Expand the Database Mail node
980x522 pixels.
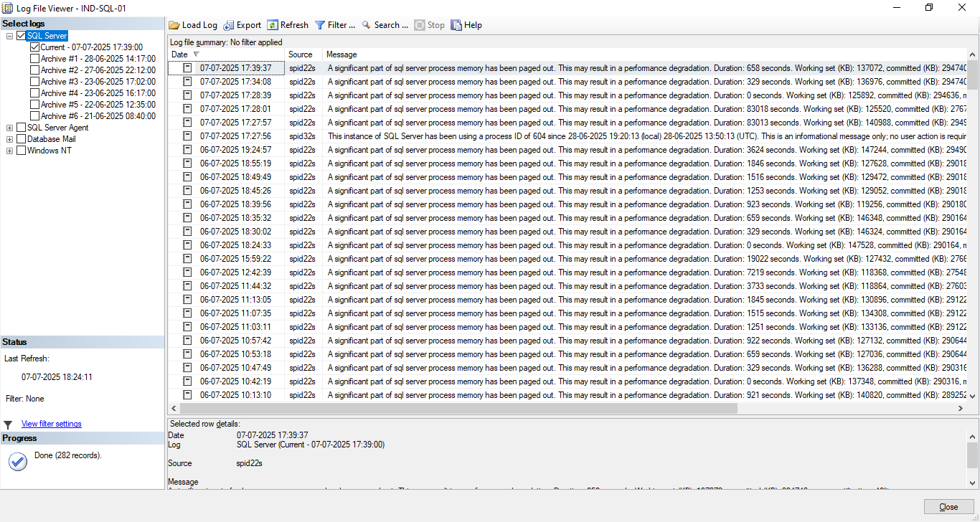coord(9,139)
